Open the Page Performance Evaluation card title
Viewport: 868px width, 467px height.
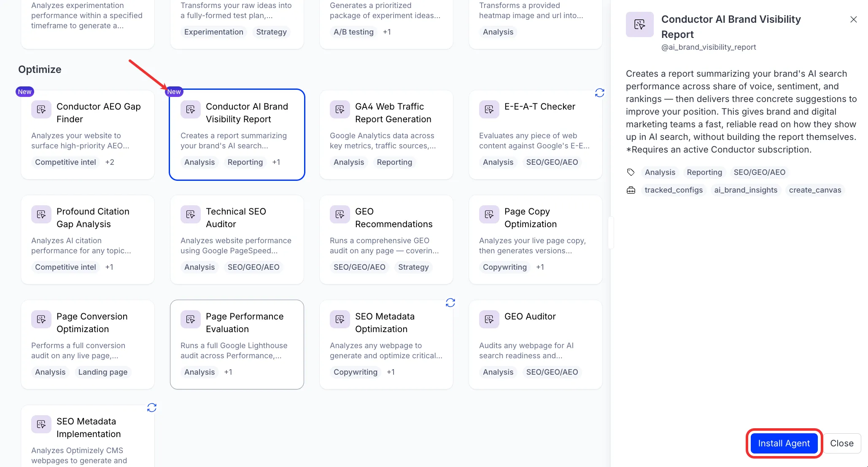tap(245, 323)
